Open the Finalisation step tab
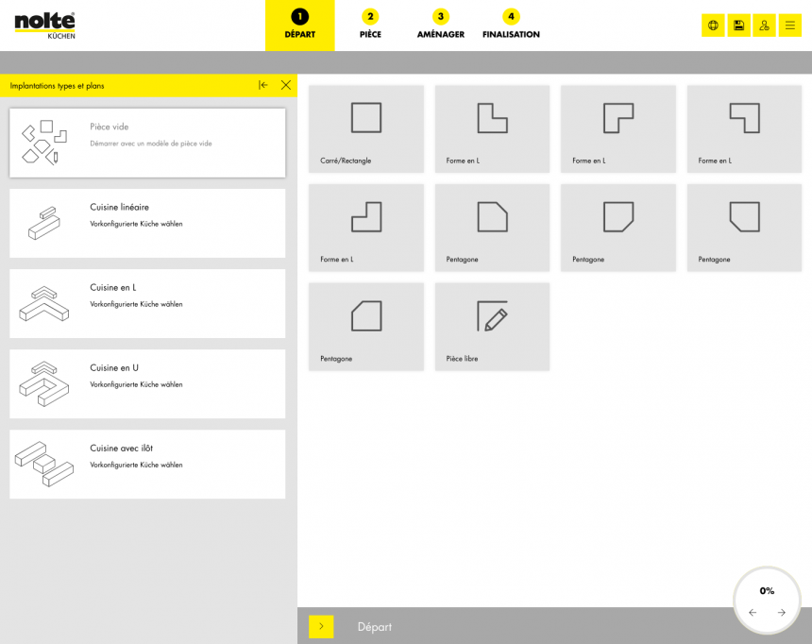 coord(511,25)
